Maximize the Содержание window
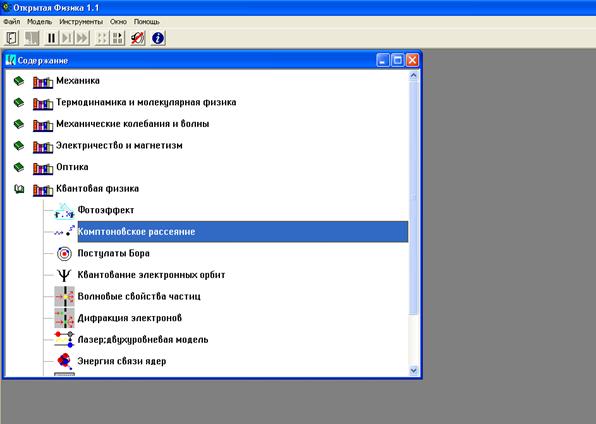Viewport: 596px width, 424px height. pos(398,60)
